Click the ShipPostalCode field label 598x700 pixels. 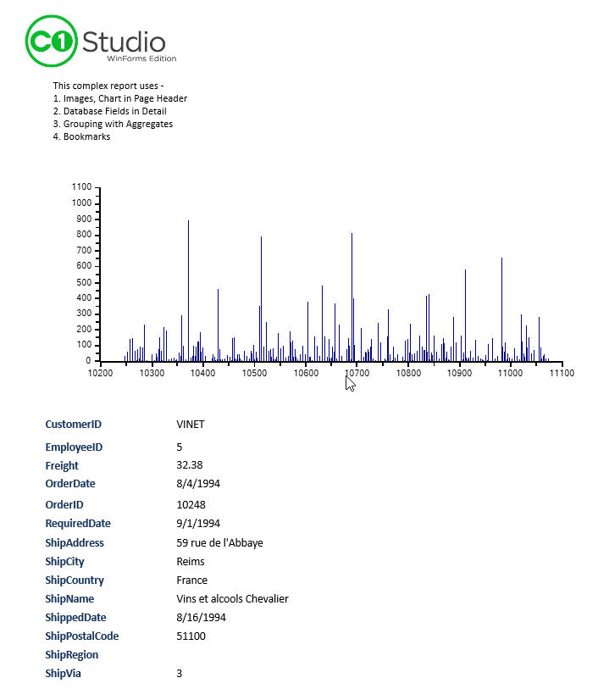82,636
